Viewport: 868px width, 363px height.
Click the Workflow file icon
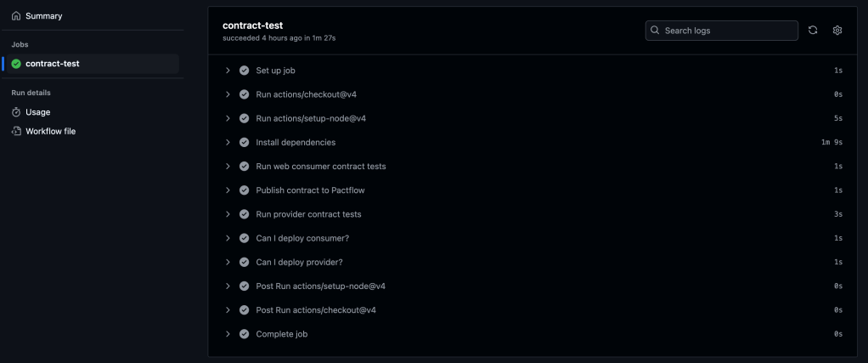[x=16, y=132]
